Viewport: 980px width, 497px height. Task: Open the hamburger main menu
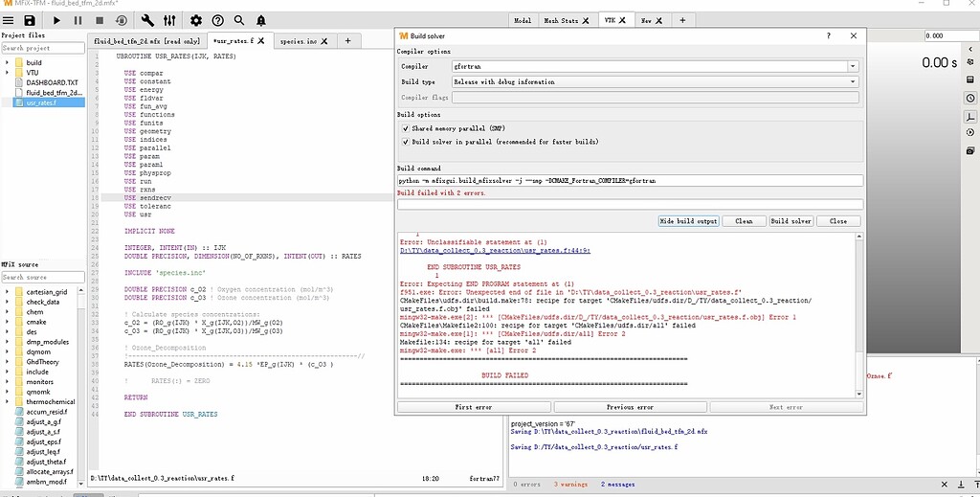pos(8,20)
